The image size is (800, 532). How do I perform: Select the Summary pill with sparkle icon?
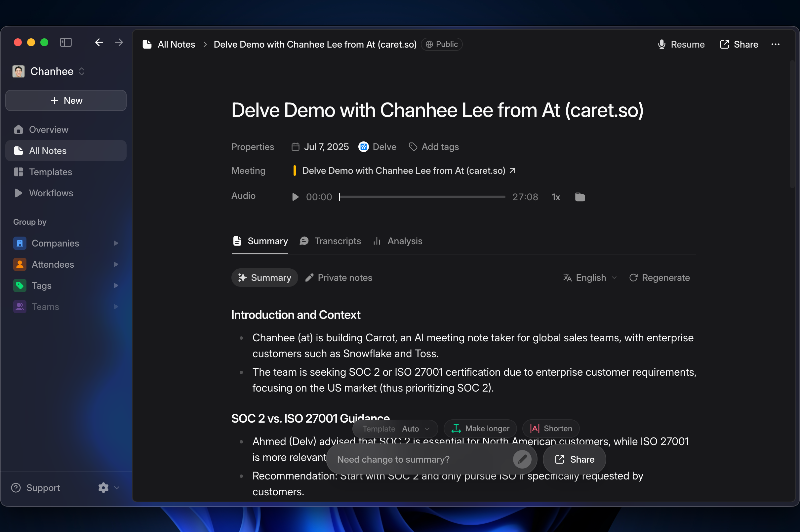click(x=265, y=278)
